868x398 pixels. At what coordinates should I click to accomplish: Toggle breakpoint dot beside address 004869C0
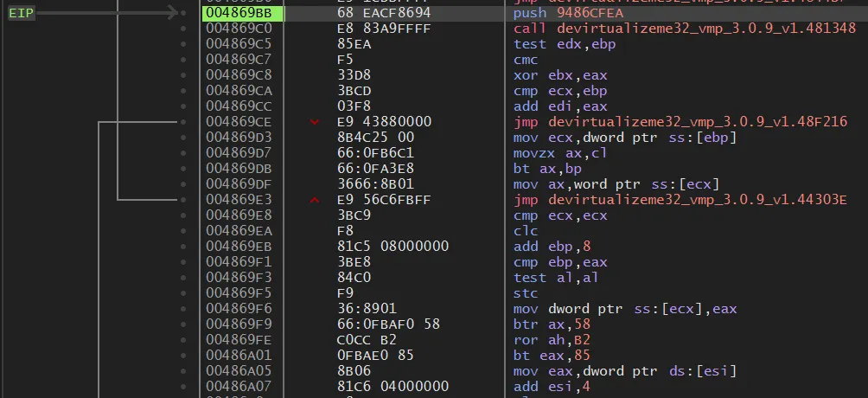pyautogui.click(x=182, y=29)
